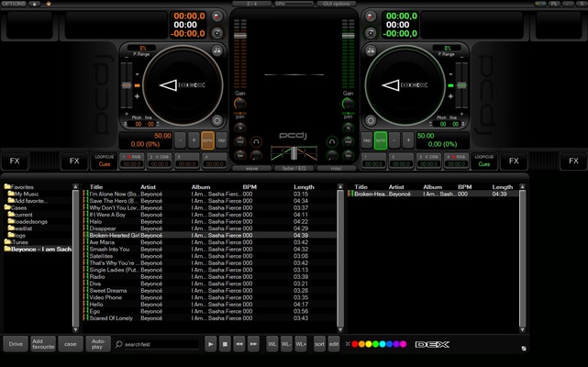Viewport: 588px width, 367px height.
Task: Open the left deck 8% pitch range selector
Action: 142,48
